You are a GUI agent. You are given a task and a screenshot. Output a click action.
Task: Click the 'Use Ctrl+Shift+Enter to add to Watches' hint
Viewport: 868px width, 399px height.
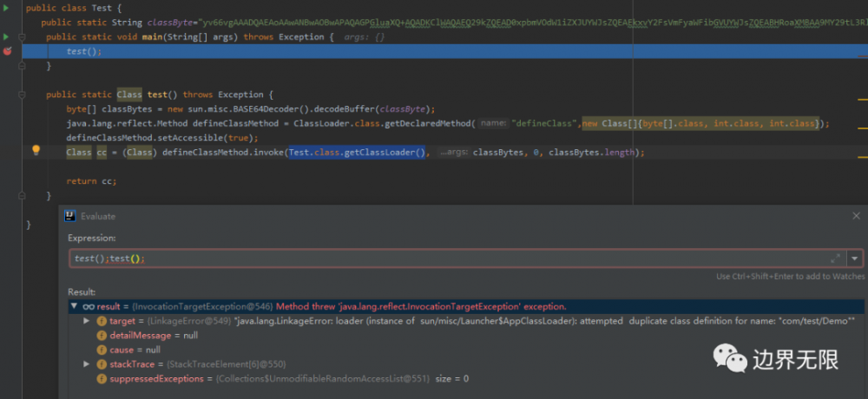790,276
